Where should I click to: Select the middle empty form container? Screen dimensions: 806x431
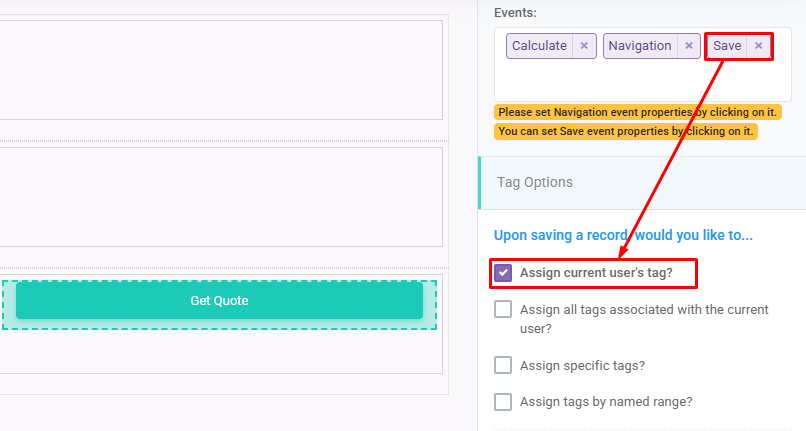coord(220,196)
